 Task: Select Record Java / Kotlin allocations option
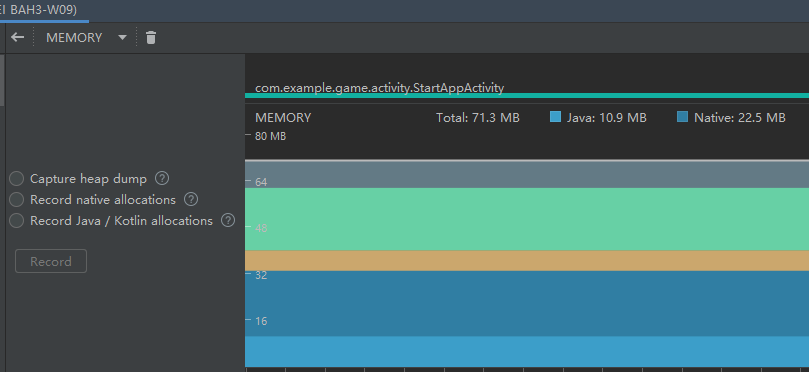17,220
